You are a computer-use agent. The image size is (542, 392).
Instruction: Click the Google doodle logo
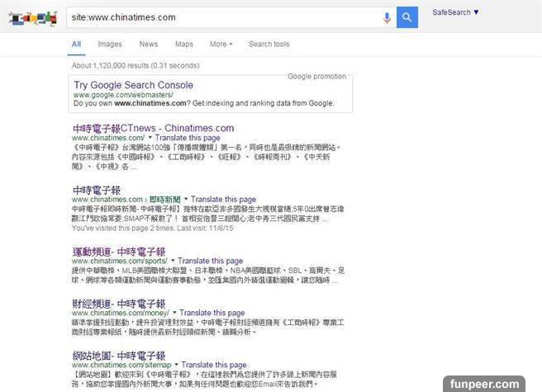click(33, 17)
